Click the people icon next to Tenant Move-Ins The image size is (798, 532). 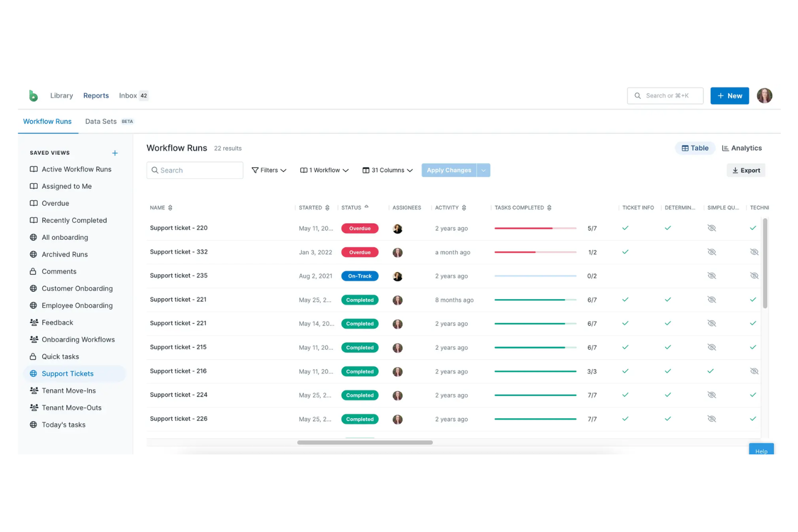pyautogui.click(x=34, y=390)
